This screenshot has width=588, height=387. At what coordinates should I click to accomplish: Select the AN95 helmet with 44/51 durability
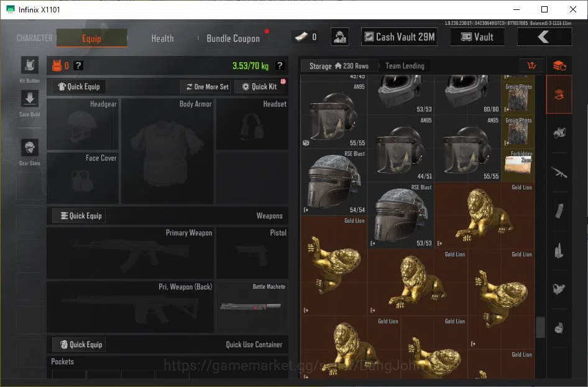[x=401, y=148]
